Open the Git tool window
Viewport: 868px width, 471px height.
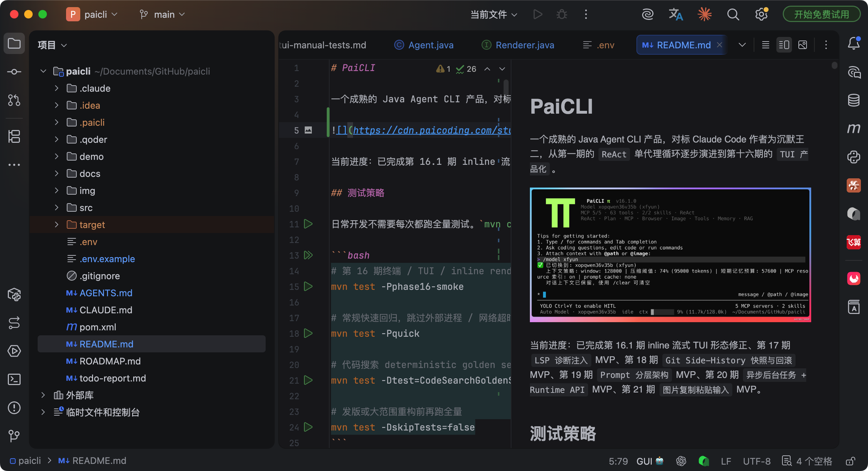click(x=14, y=435)
